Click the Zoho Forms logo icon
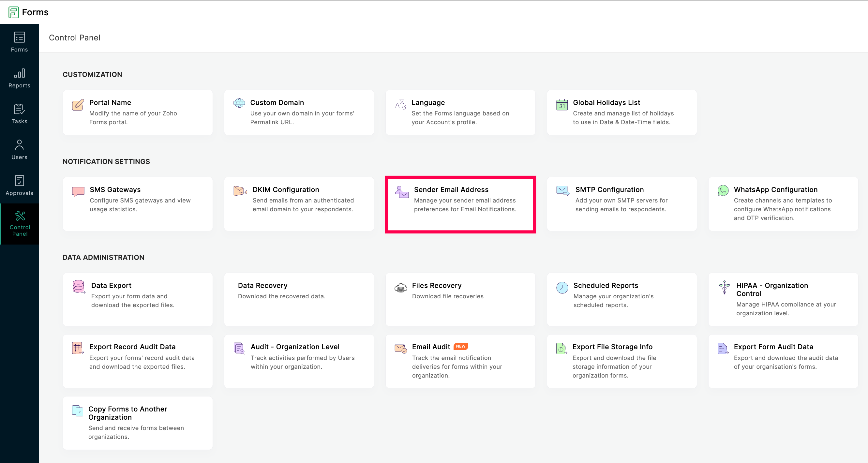 [13, 12]
